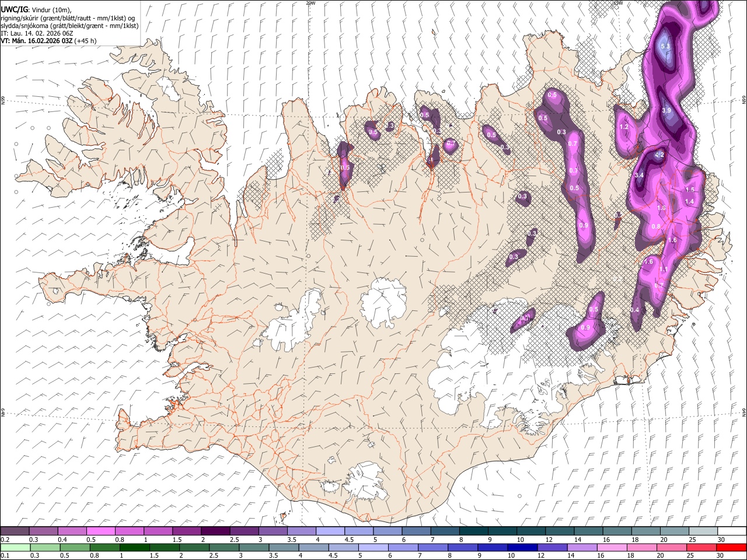The height and width of the screenshot is (560, 747).
Task: Click purple legend swatch between 0.3 and 0.4
Action: tap(43, 531)
